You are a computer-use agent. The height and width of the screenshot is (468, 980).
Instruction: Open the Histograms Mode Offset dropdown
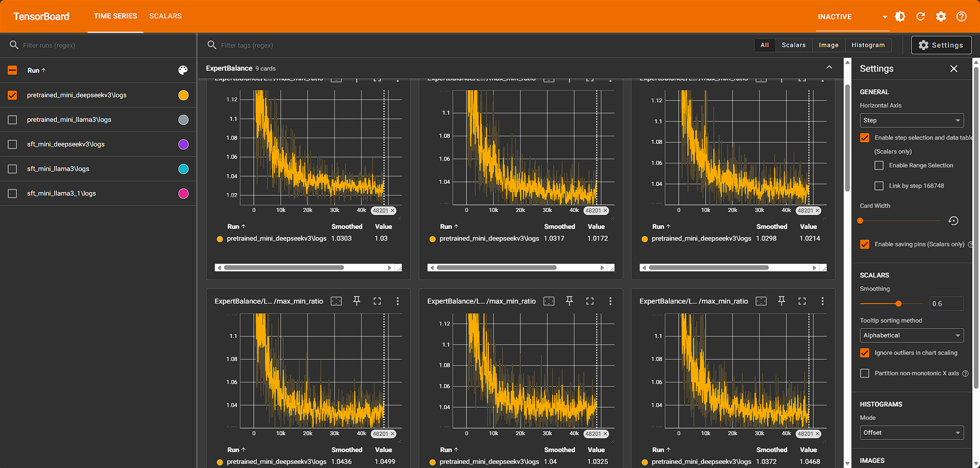tap(912, 433)
